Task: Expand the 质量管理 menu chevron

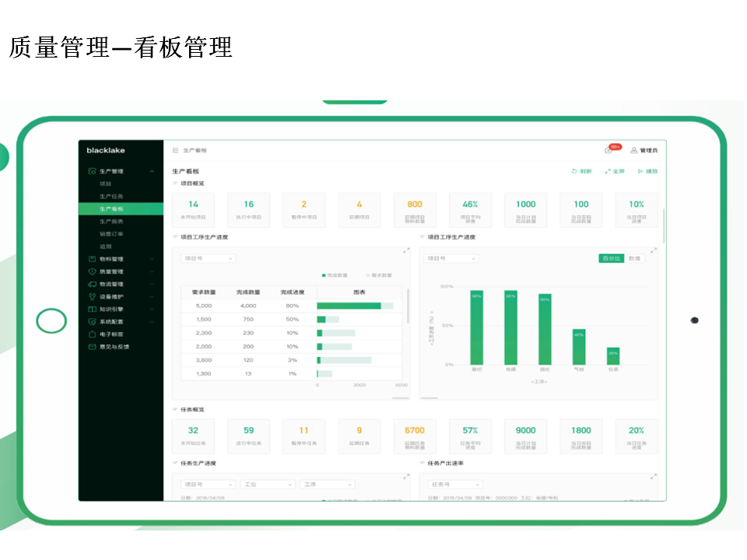Action: [152, 271]
